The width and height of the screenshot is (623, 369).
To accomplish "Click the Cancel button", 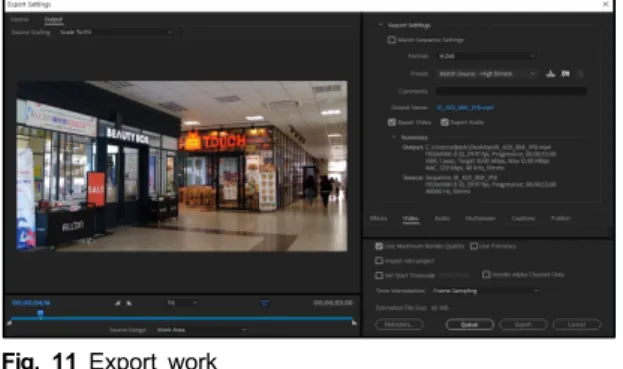I will click(x=577, y=325).
